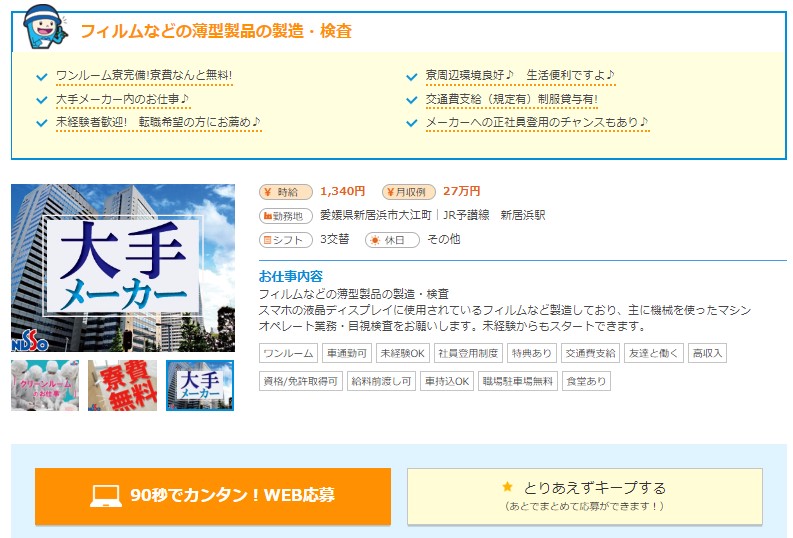Select the small 大手メーカー thumbnail

200,385
